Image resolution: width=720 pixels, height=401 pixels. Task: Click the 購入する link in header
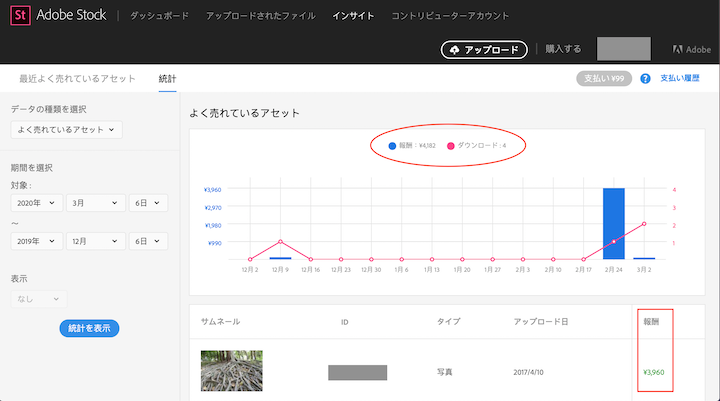(563, 49)
